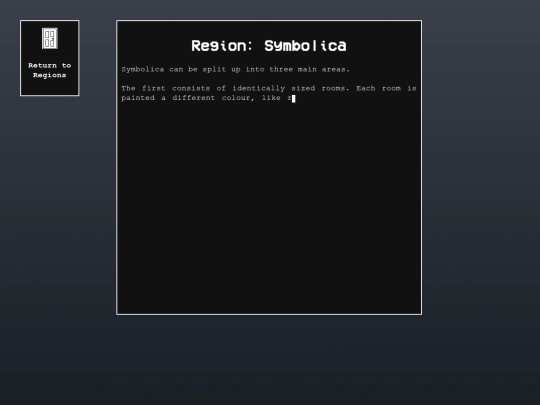Click the 'Region: Symbolica' heading
Image resolution: width=540 pixels, height=405 pixels.
269,46
